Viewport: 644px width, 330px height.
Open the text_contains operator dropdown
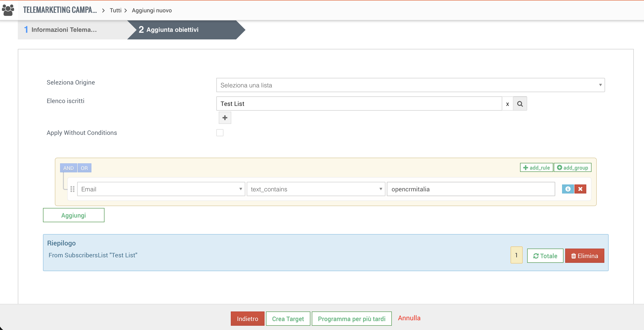[x=316, y=189]
